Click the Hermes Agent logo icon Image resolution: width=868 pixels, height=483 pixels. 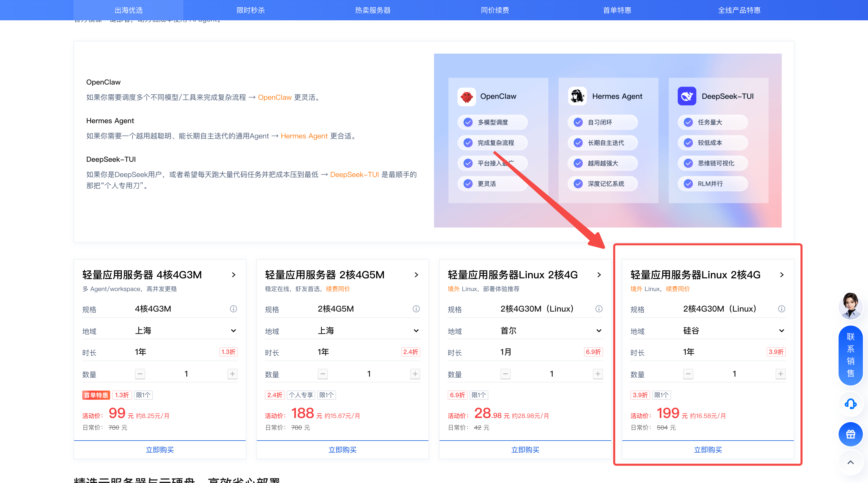click(577, 96)
